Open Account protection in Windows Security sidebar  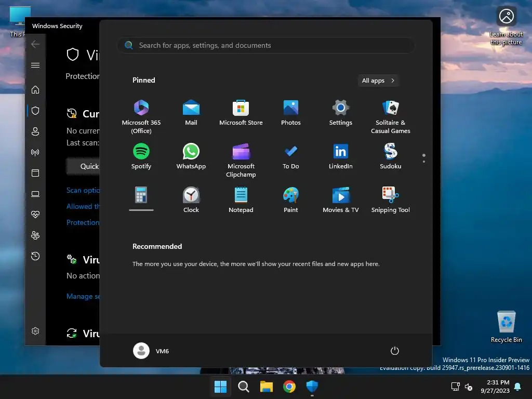[x=35, y=131]
